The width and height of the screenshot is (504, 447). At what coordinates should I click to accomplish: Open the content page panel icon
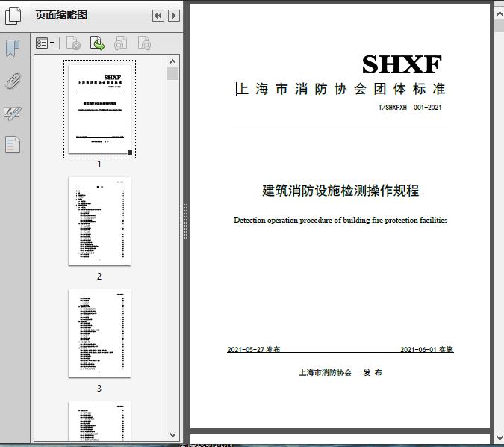[13, 144]
